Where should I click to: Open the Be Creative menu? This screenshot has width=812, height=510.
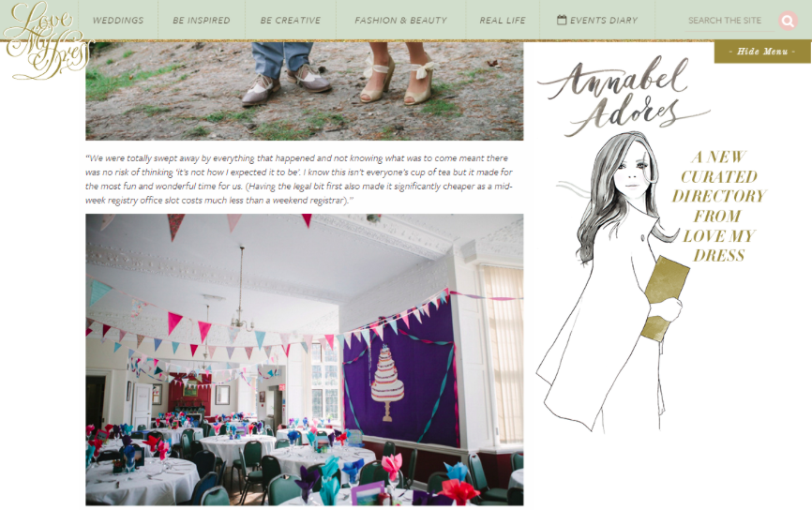pos(291,21)
